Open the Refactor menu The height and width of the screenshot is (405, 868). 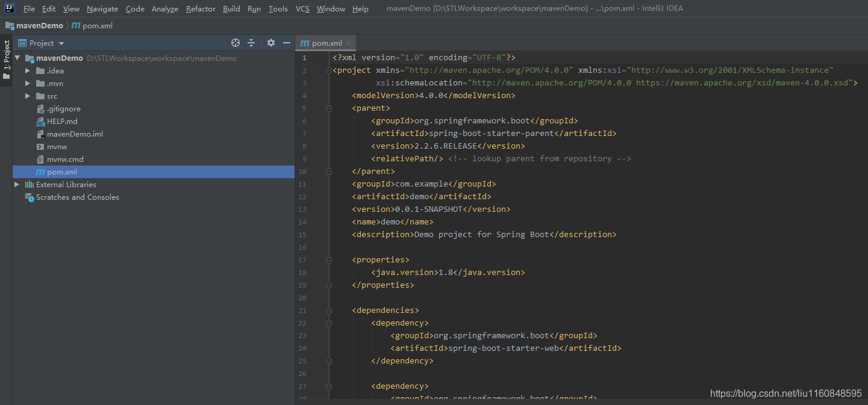coord(201,9)
